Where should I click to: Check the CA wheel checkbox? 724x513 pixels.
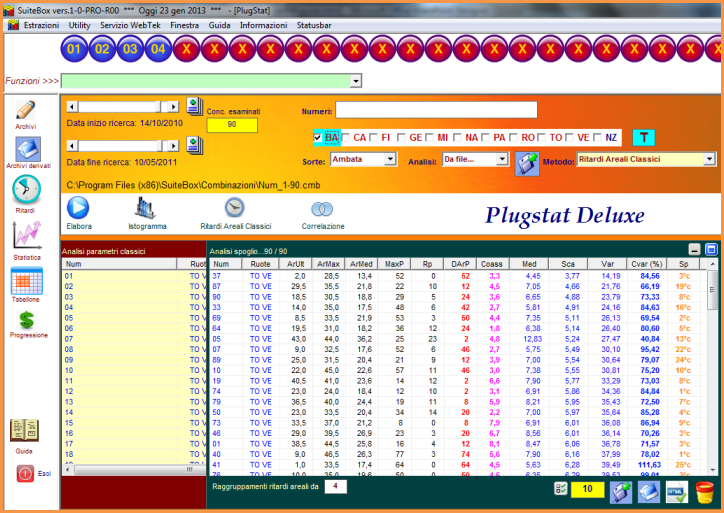[x=345, y=138]
